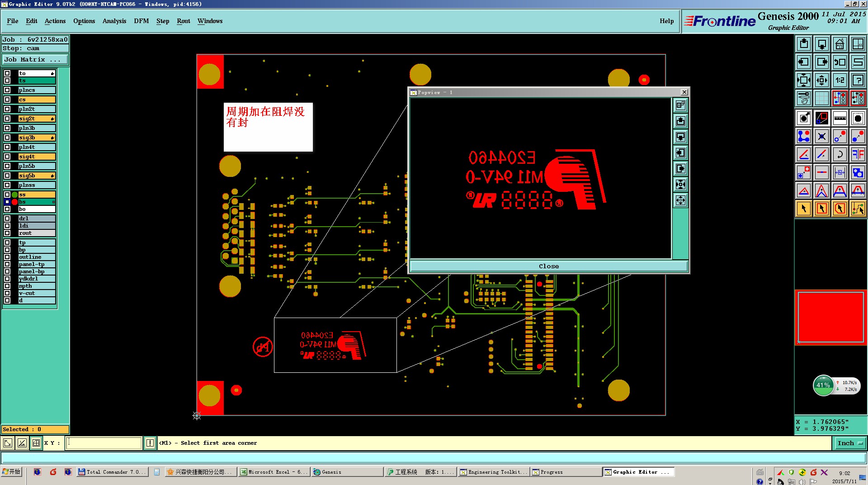This screenshot has height=485, width=868.
Task: Toggle display checkbox for layer sig2t
Action: pyautogui.click(x=7, y=119)
